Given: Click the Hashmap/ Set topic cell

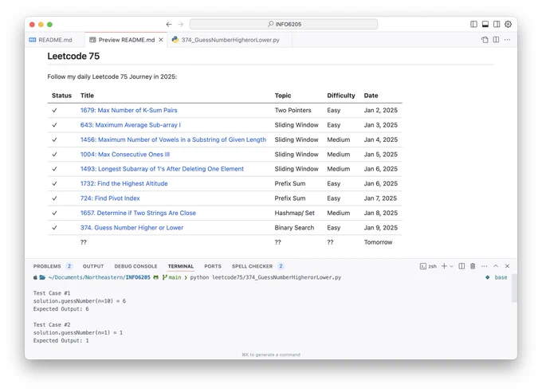Looking at the screenshot, I should (294, 213).
